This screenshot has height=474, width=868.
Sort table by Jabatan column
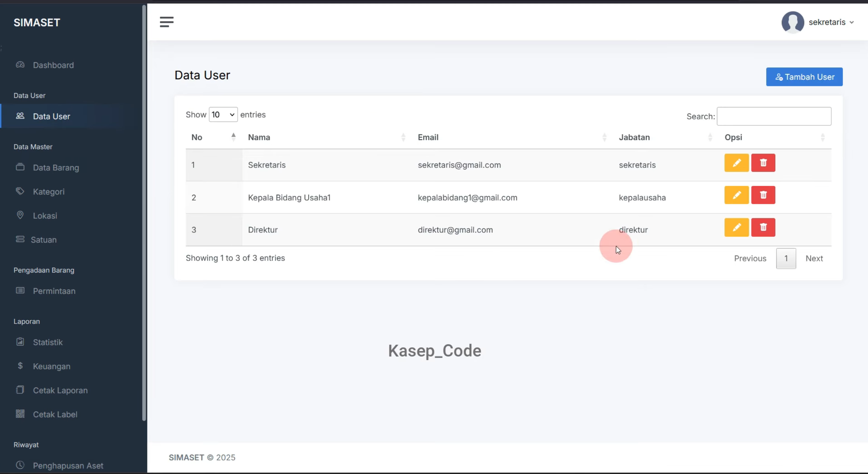[x=666, y=137]
